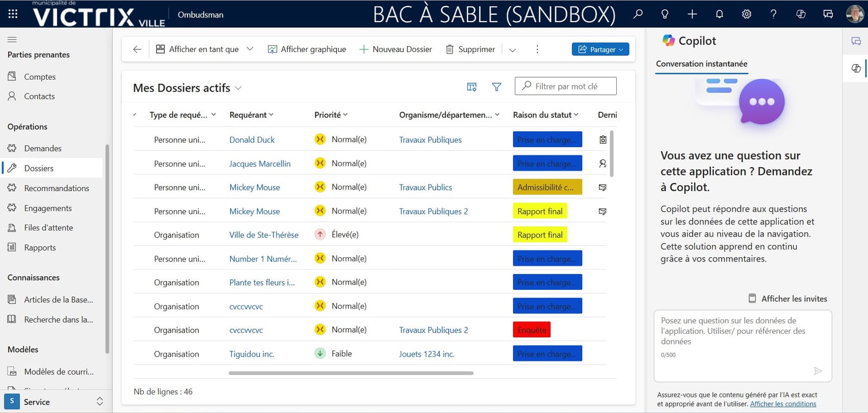The image size is (868, 413).
Task: Open the edit columns icon
Action: pyautogui.click(x=471, y=87)
